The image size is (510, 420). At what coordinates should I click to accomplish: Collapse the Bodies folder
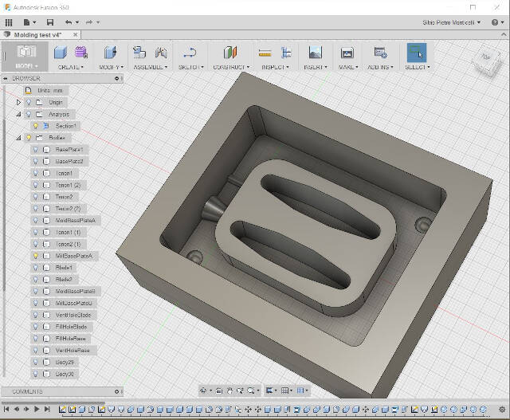[18, 138]
